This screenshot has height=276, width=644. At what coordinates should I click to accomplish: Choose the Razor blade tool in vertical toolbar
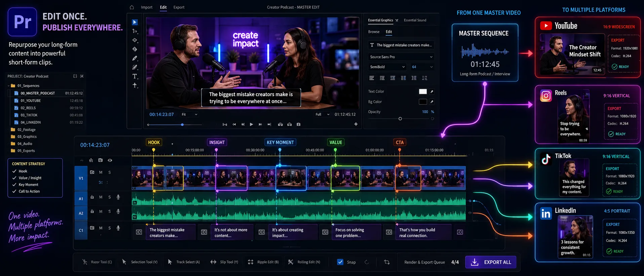pos(135,49)
